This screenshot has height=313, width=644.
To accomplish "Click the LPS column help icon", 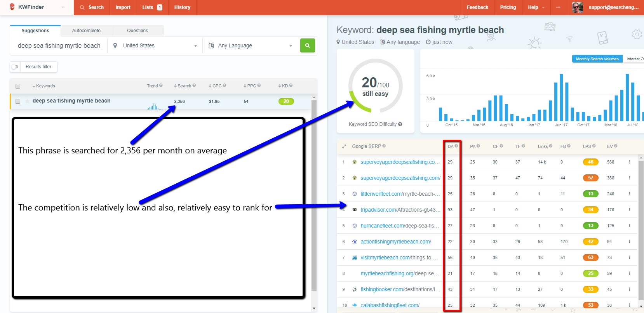I will 594,146.
